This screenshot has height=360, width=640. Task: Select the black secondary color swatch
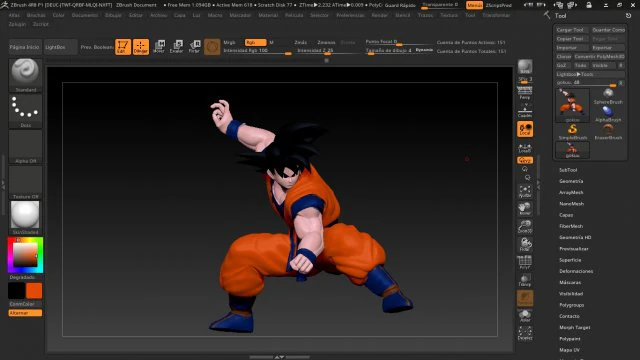pos(17,291)
